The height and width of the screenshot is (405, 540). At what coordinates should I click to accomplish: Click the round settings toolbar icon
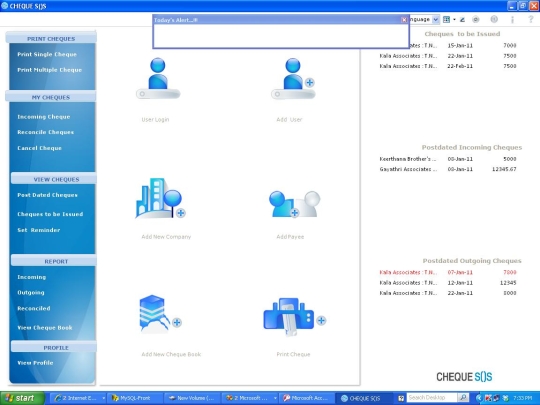coord(476,20)
